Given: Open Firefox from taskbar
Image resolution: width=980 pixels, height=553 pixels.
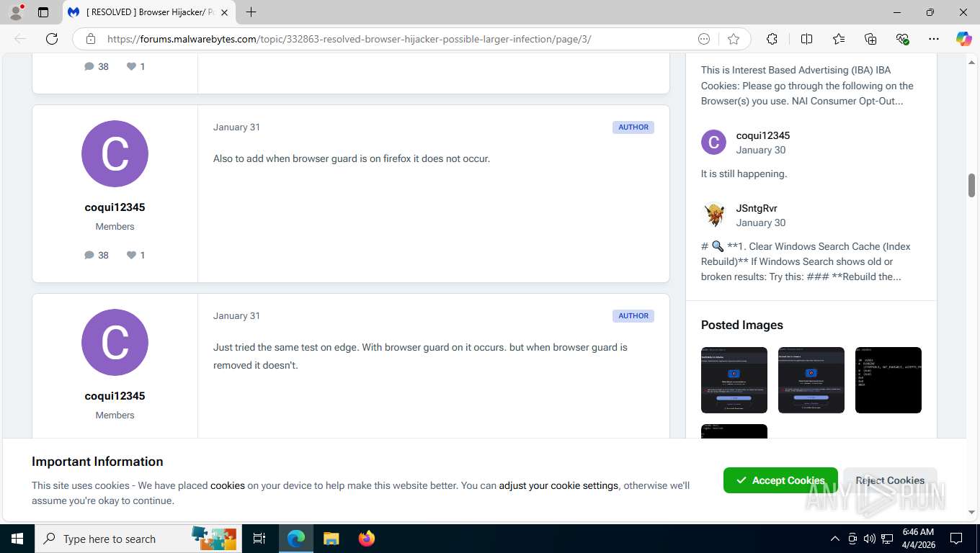Looking at the screenshot, I should [367, 539].
